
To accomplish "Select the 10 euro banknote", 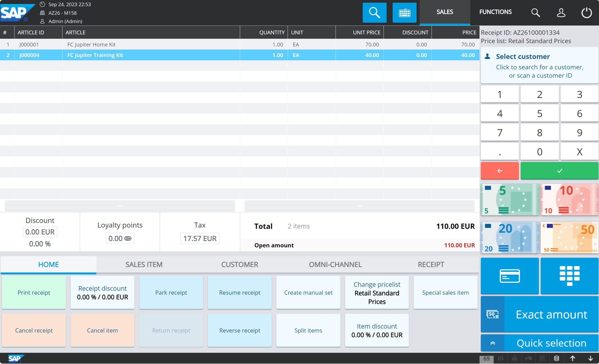I will [x=569, y=200].
